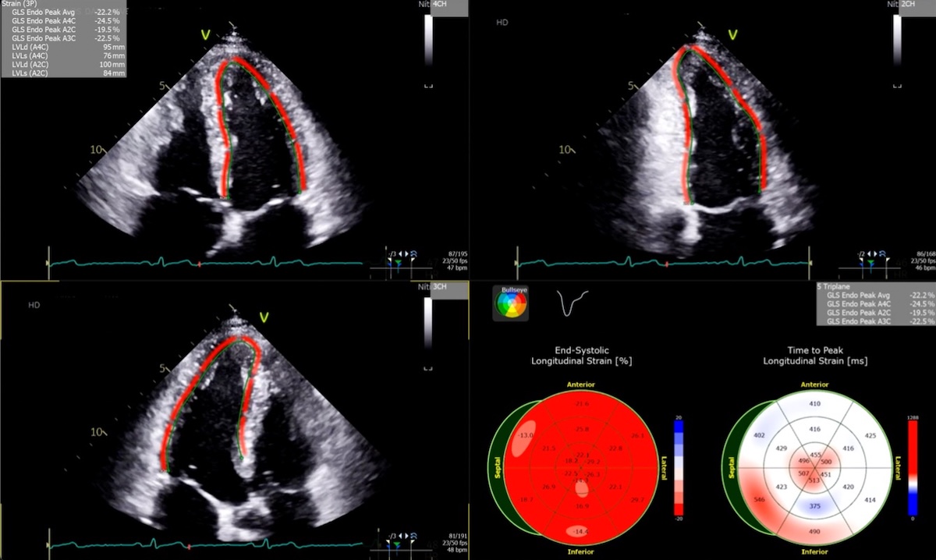Click the 87/195 frame counter in 4CH
The image size is (936, 560).
click(x=457, y=253)
